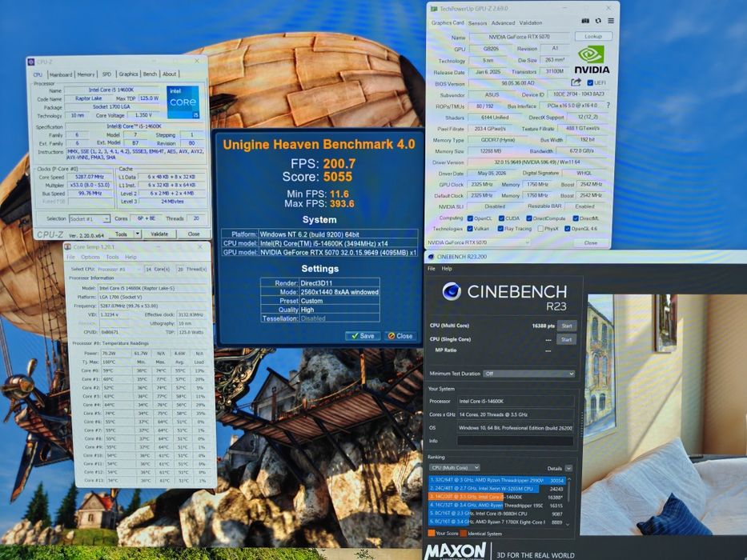Click Close in the Heaven Benchmark results
The image size is (747, 560).
pos(400,336)
